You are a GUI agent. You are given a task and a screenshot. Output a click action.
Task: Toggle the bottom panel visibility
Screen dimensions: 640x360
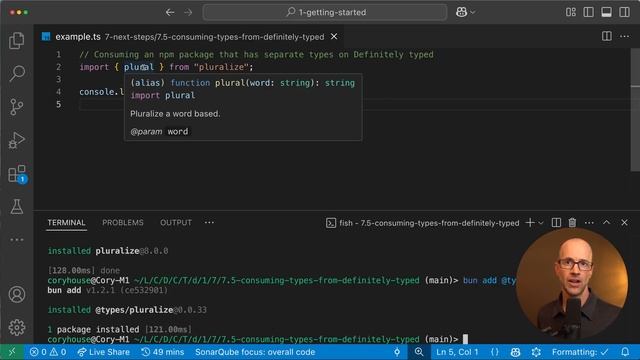tap(607, 12)
